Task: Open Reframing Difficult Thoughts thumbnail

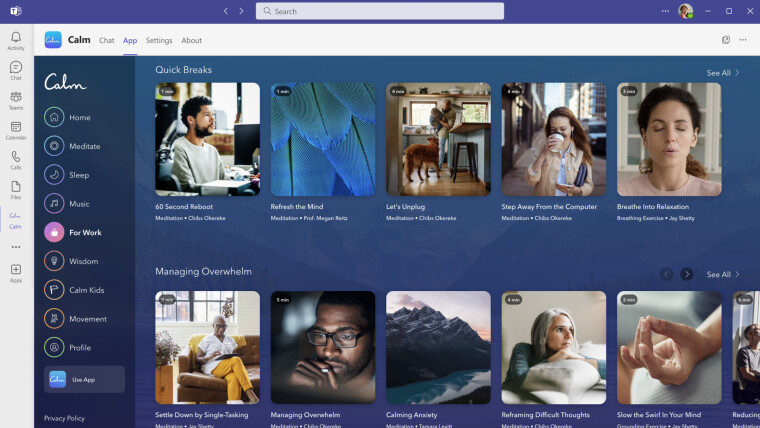Action: 554,348
